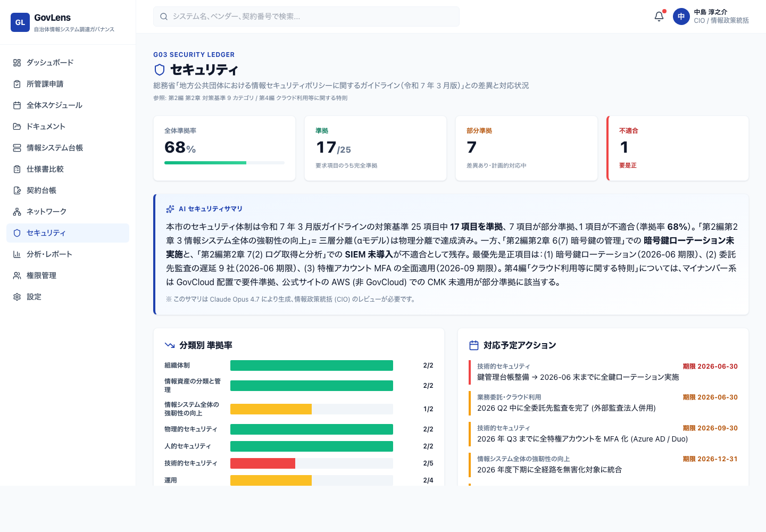This screenshot has width=766, height=532.
Task: Open 設定 using the gear icon
Action: click(x=16, y=296)
